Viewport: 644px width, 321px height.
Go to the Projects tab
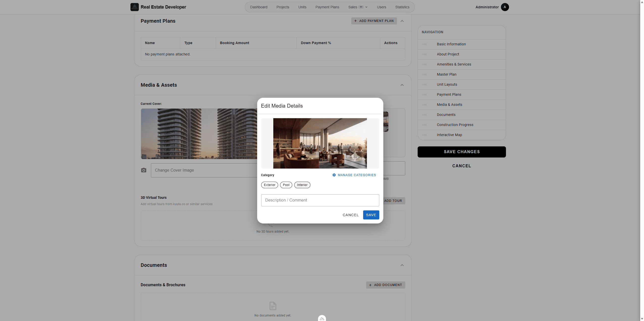tap(283, 7)
